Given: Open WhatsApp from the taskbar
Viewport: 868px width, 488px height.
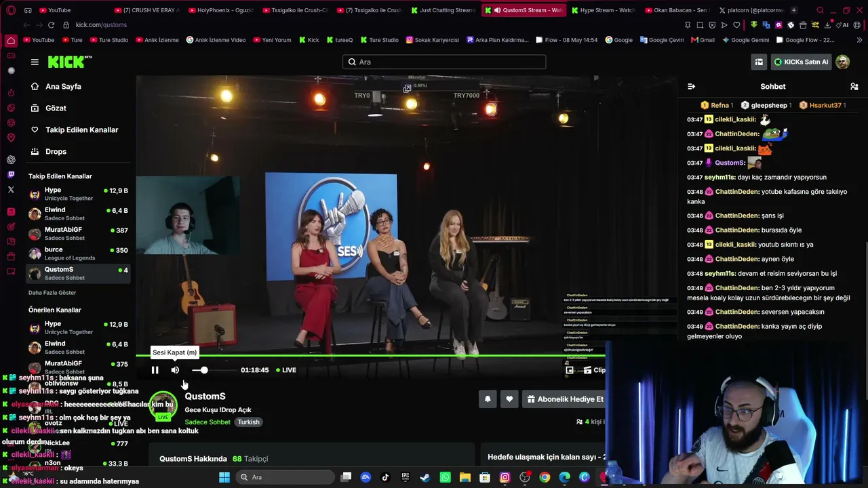Looking at the screenshot, I should pos(445,477).
